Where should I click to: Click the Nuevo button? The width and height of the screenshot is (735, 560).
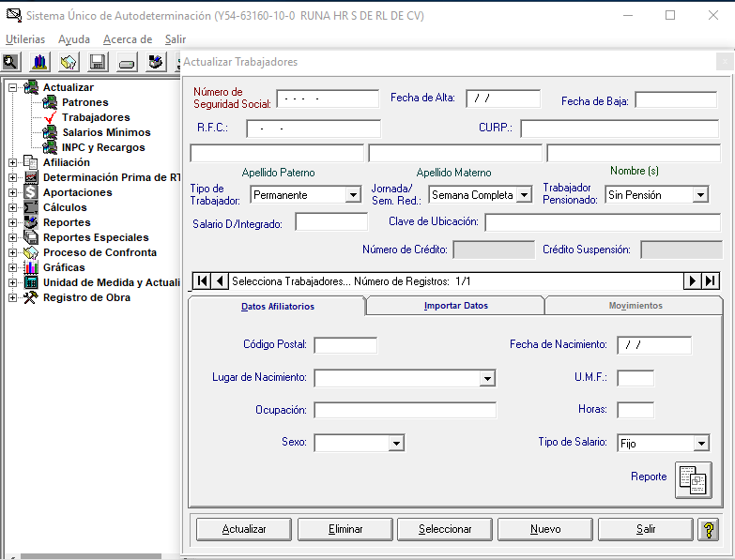click(x=545, y=529)
